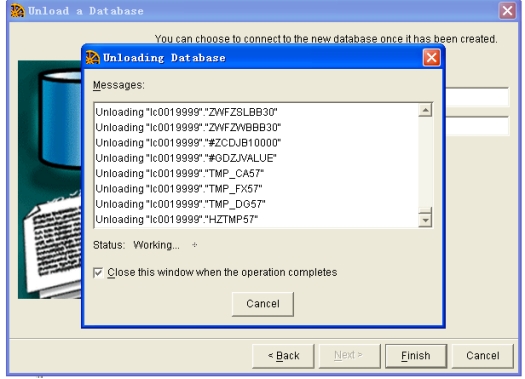This screenshot has height=379, width=525.
Task: Select the message line HZTMP57
Action: [177, 220]
